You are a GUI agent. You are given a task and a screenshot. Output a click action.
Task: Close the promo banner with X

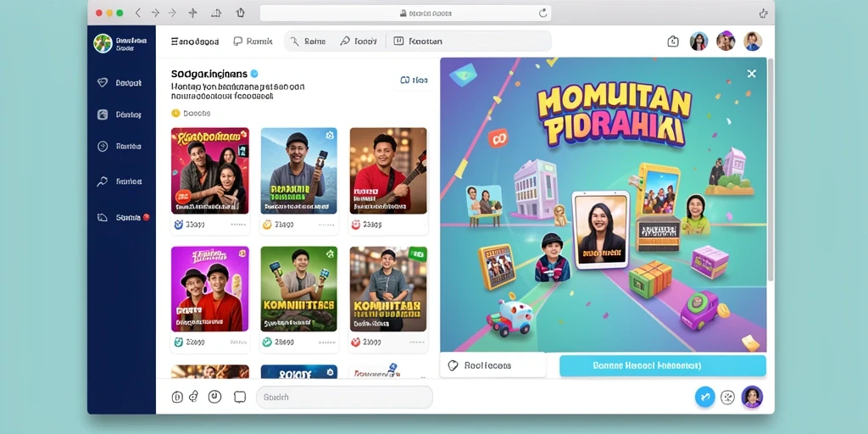[x=751, y=74]
